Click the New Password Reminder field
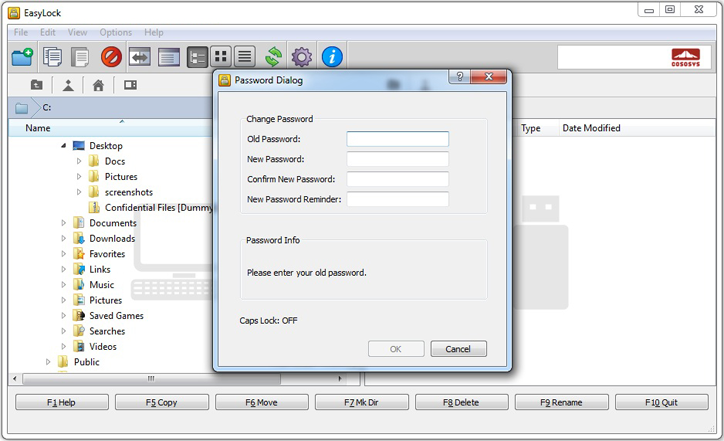Image resolution: width=724 pixels, height=441 pixels. click(x=398, y=199)
